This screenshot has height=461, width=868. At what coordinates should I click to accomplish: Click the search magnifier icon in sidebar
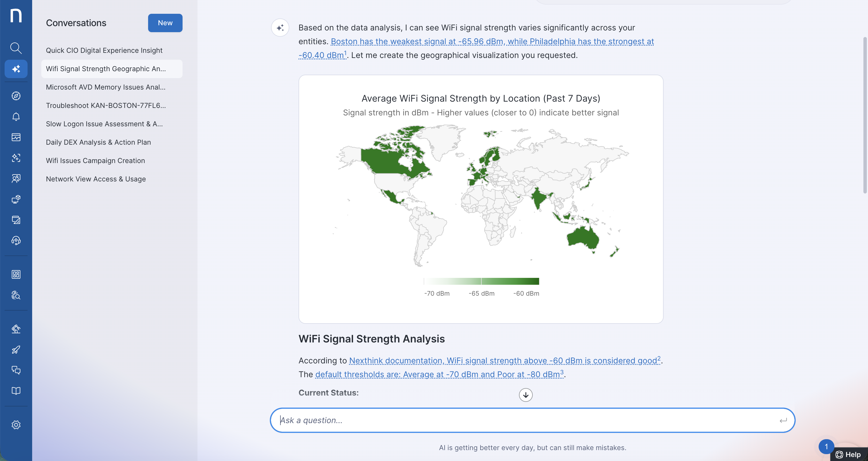pos(16,48)
